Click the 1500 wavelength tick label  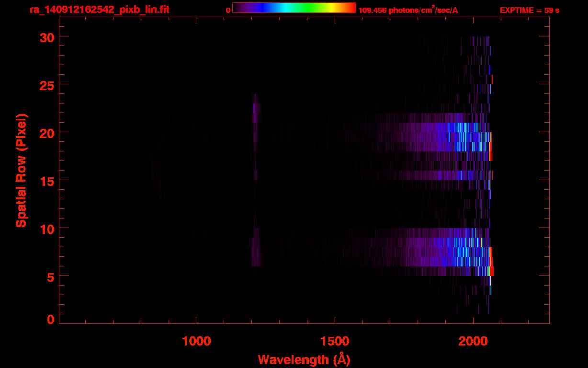[x=335, y=341]
